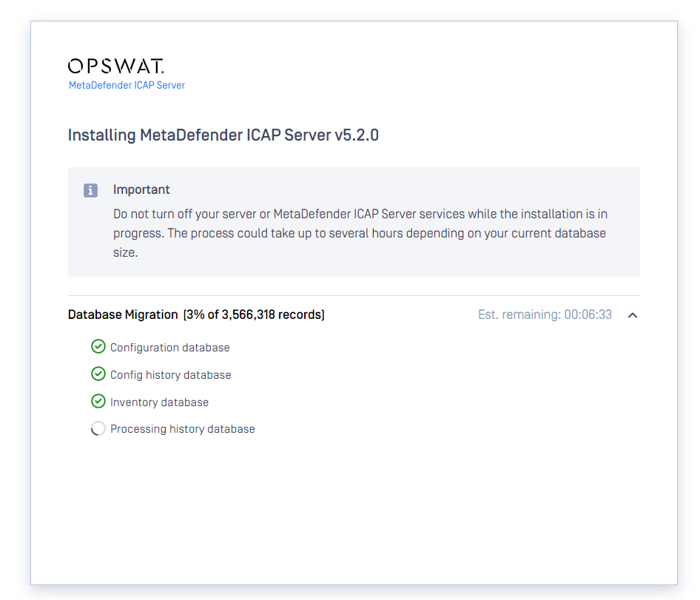The width and height of the screenshot is (700, 600).
Task: Click the warning message about not turning off server
Action: pos(360,233)
